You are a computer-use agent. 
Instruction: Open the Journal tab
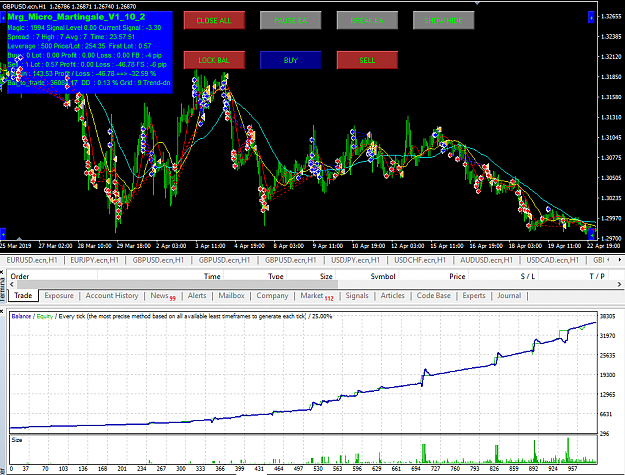(509, 296)
